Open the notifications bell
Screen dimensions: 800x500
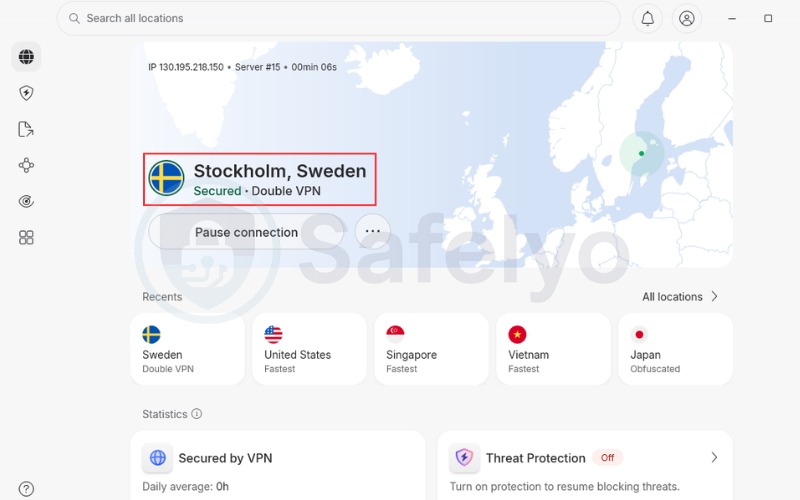[x=647, y=18]
